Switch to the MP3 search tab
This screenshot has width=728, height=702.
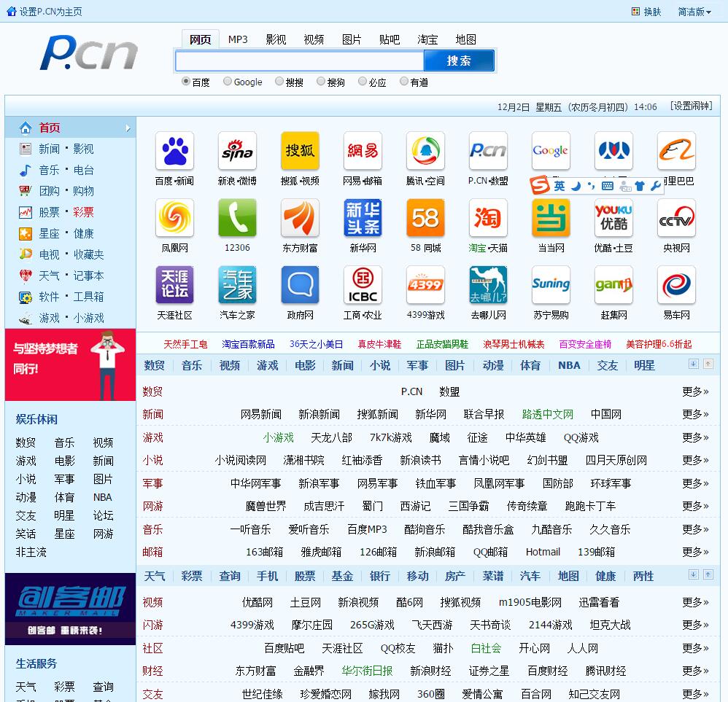pyautogui.click(x=238, y=39)
